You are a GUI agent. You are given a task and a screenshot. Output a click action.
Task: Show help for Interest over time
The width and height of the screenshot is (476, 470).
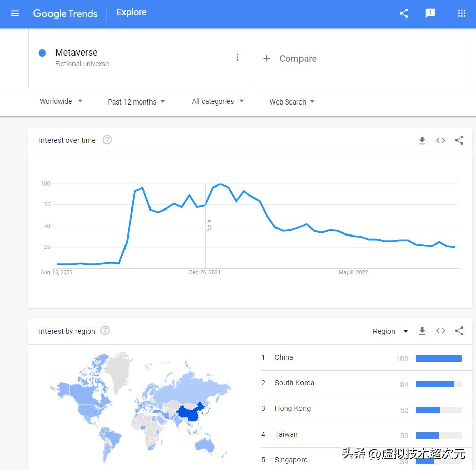tap(107, 140)
